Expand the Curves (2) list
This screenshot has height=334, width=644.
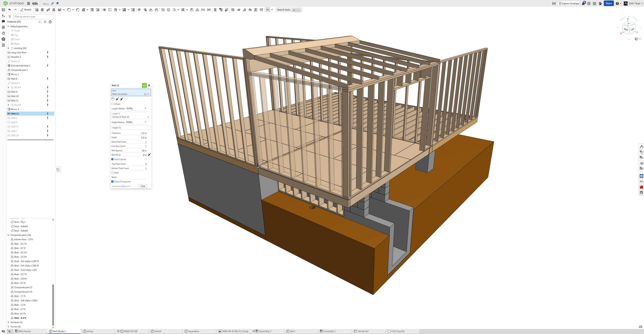9,327
